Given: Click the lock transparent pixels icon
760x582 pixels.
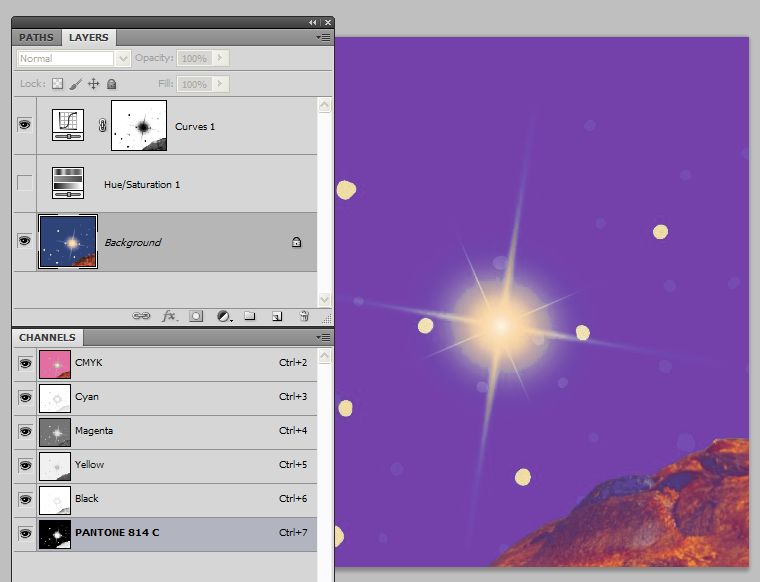Looking at the screenshot, I should click(58, 84).
